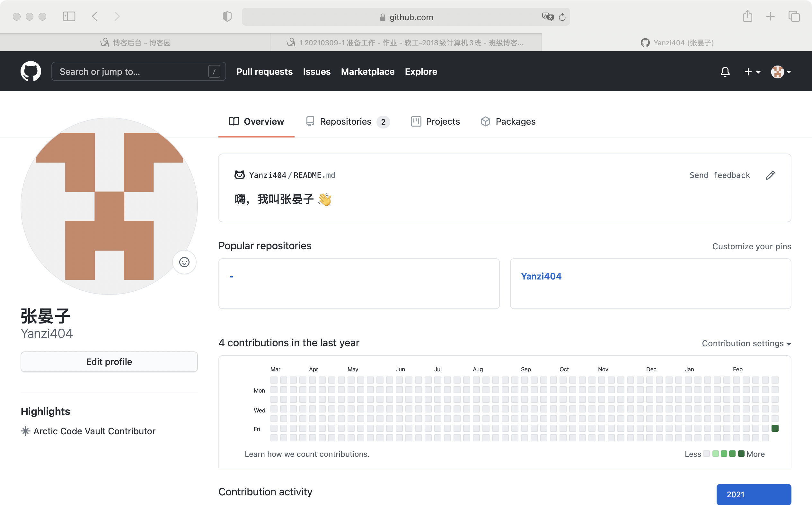The width and height of the screenshot is (812, 505).
Task: Open the notifications bell
Action: coord(725,72)
